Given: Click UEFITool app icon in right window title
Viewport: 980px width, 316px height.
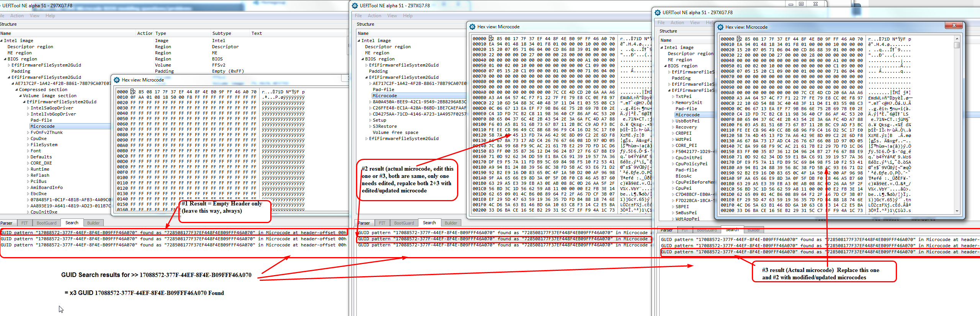Looking at the screenshot, I should (658, 12).
